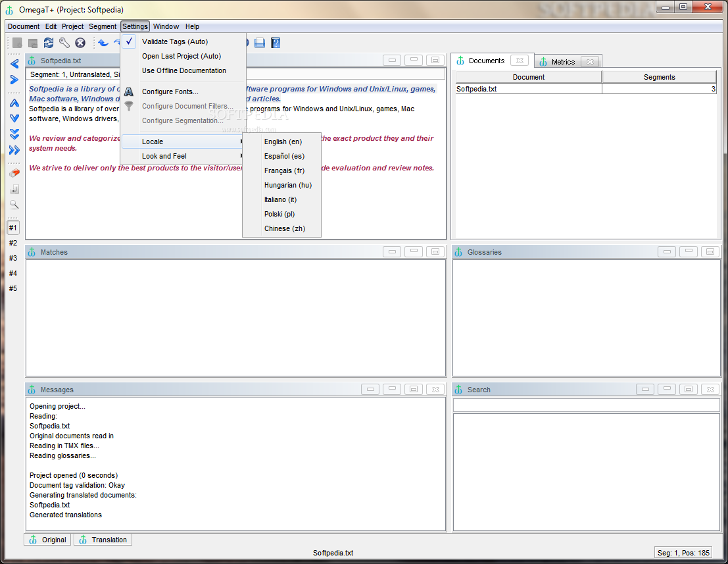Click the 'Document tag validation: Okay' message line
Screen dimensions: 728x564
(77, 485)
